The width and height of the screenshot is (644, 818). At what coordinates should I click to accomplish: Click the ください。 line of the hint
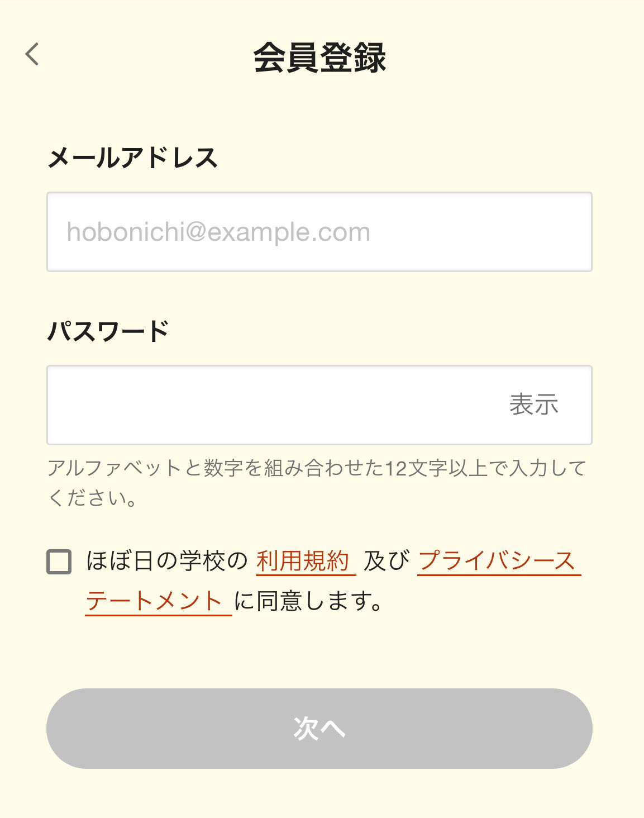(x=93, y=497)
